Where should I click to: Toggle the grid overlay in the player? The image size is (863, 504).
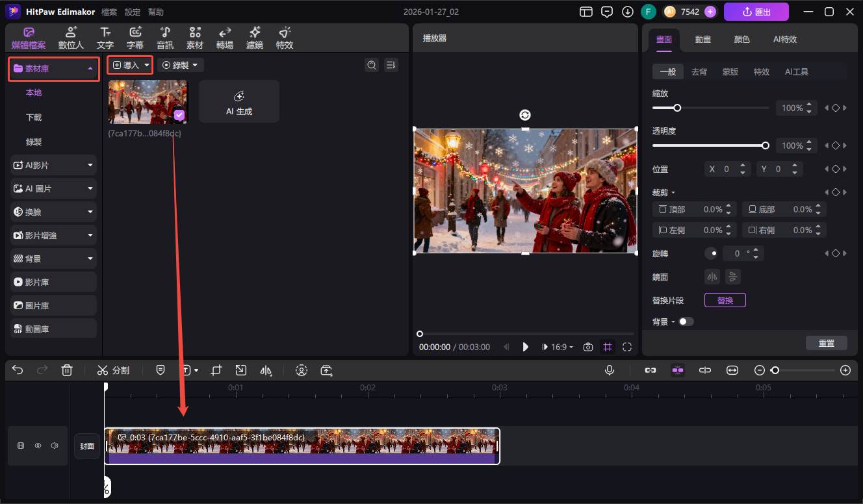[x=607, y=346]
